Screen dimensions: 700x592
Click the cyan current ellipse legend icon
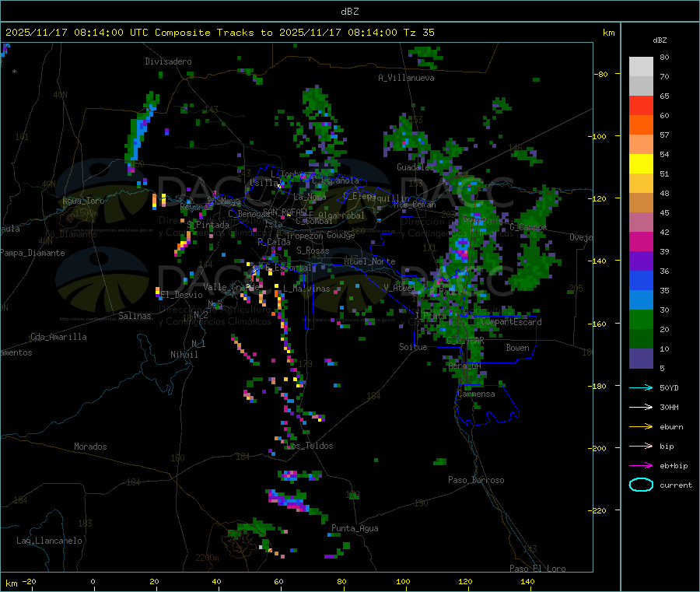[641, 485]
